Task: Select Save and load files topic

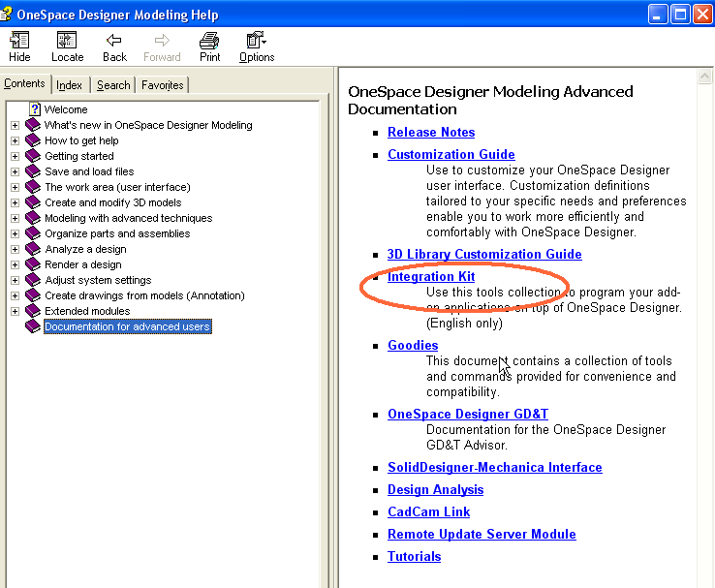Action: pos(89,171)
